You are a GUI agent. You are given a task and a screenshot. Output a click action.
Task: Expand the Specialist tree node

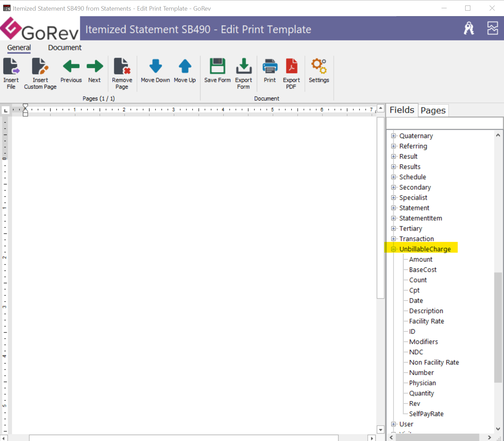click(393, 198)
